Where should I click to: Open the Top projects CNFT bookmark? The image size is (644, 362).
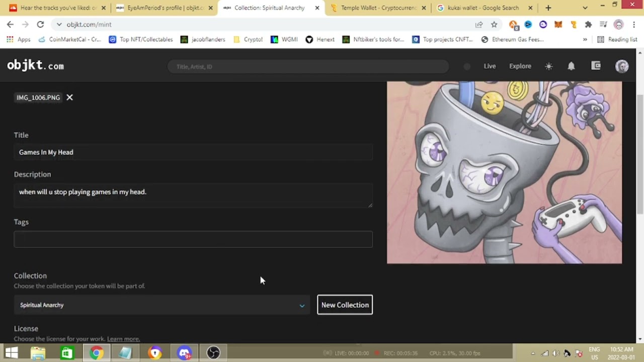442,39
